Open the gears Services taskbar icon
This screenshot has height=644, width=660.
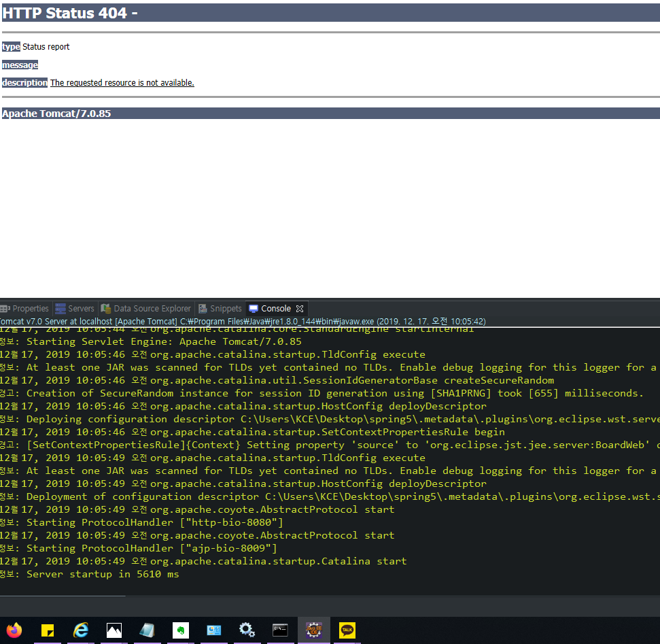point(247,630)
